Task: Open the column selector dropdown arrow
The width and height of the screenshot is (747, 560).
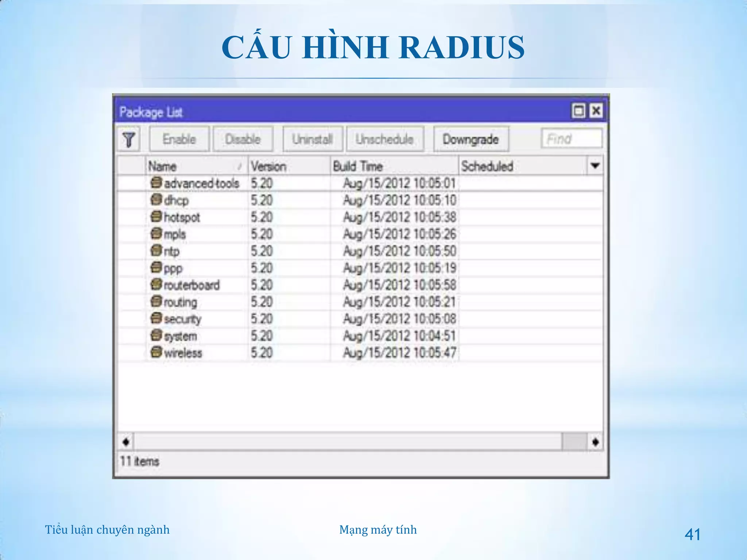Action: [x=595, y=166]
